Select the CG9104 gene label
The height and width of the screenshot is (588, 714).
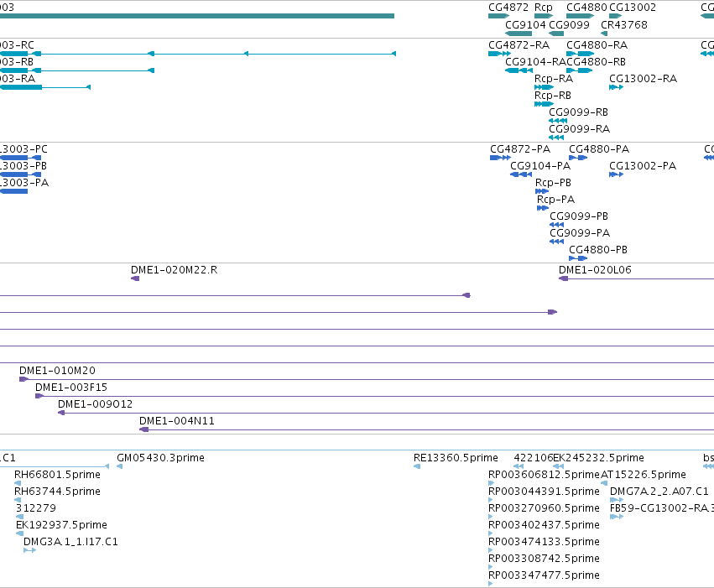pyautogui.click(x=525, y=24)
